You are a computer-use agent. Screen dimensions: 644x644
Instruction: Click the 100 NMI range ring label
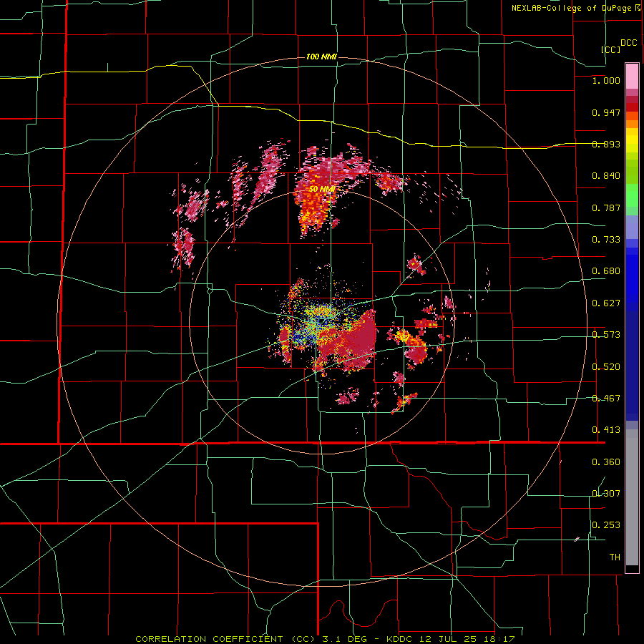tap(321, 57)
